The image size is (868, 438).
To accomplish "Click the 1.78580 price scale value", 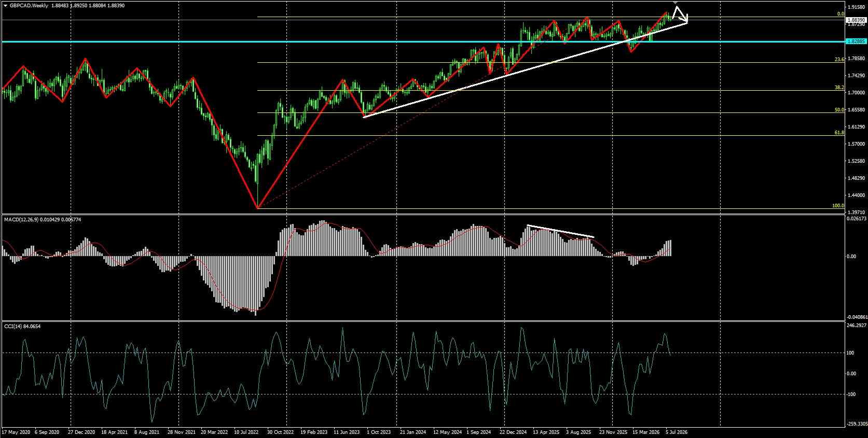I will pyautogui.click(x=856, y=59).
